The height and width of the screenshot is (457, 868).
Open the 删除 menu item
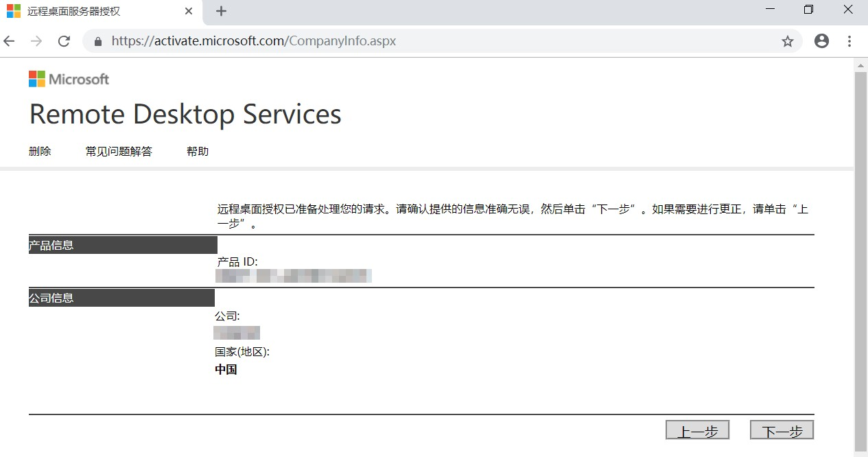[40, 152]
